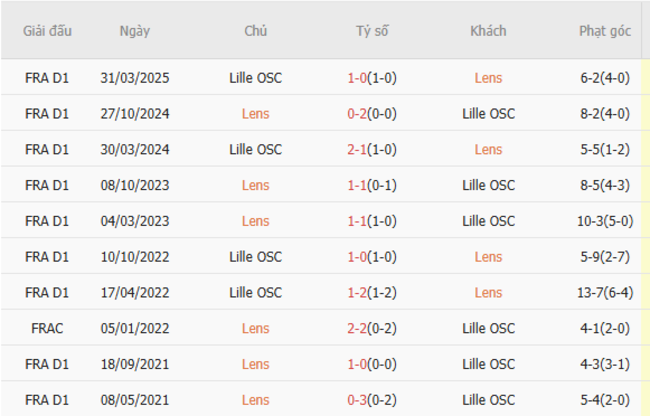Click away team Lens in 31/03/2025 row
The height and width of the screenshot is (416, 650).
489,78
